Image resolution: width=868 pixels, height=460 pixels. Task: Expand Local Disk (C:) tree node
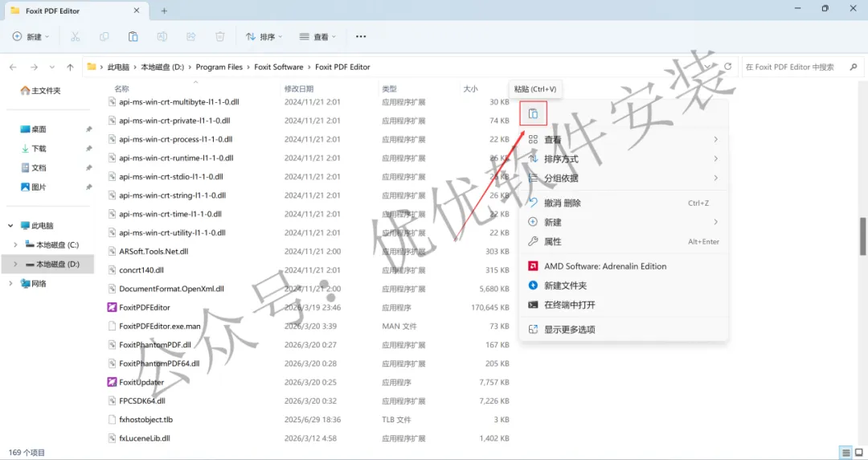pos(15,245)
